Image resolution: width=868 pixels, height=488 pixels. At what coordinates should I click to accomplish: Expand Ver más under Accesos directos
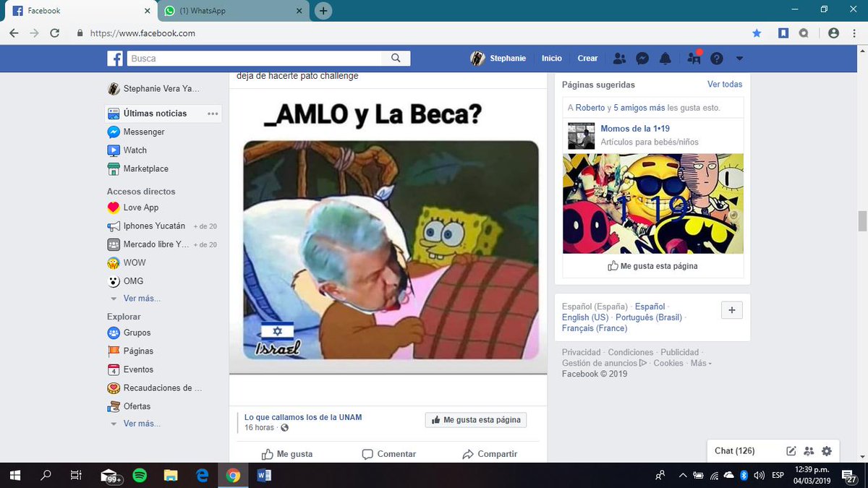(x=141, y=299)
